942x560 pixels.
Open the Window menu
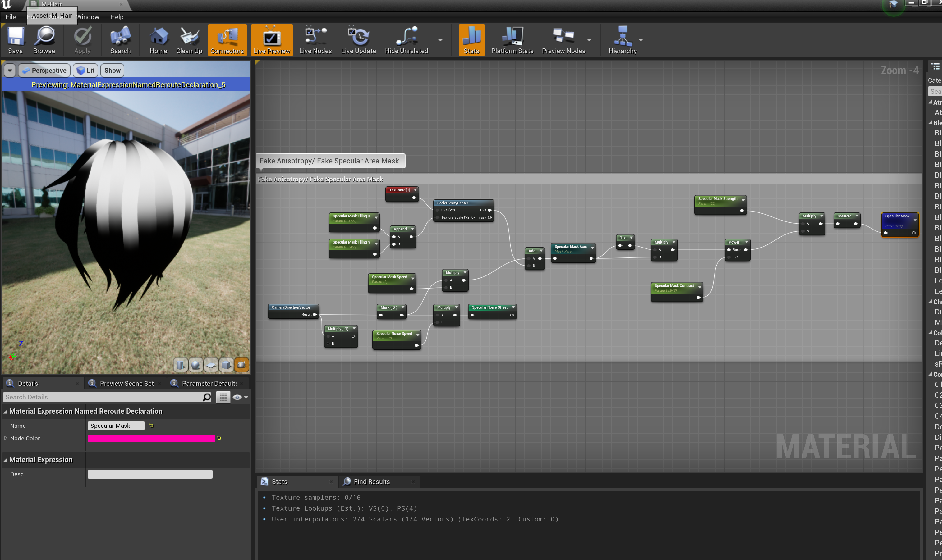88,17
